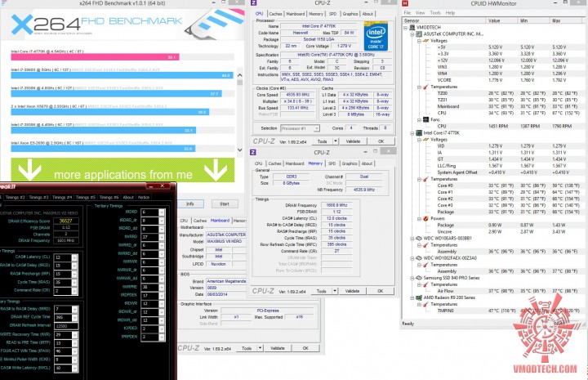This screenshot has height=380, width=588.
Task: Click the Temperatures thermometer icon under ASUSTeK
Action: click(x=426, y=87)
